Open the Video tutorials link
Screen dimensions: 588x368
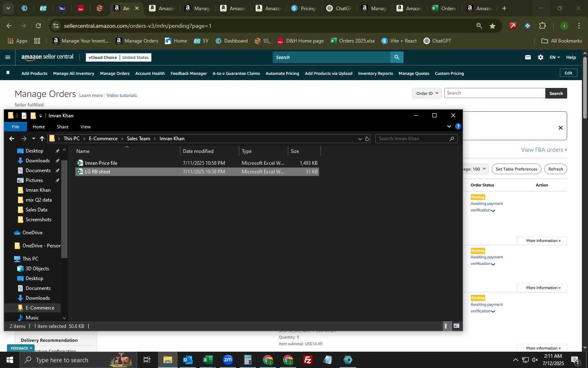coord(122,96)
